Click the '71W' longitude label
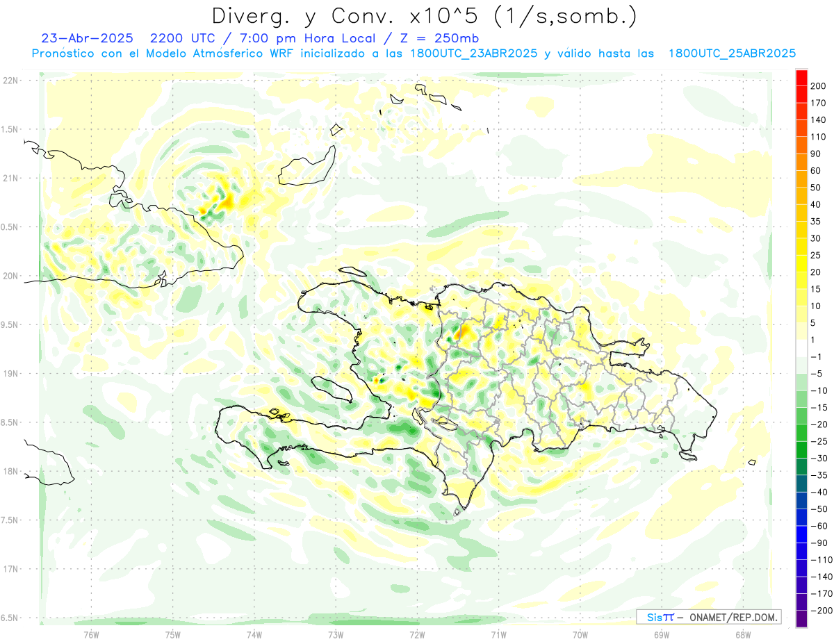Screen dimensions: 834x644 [x=498, y=634]
